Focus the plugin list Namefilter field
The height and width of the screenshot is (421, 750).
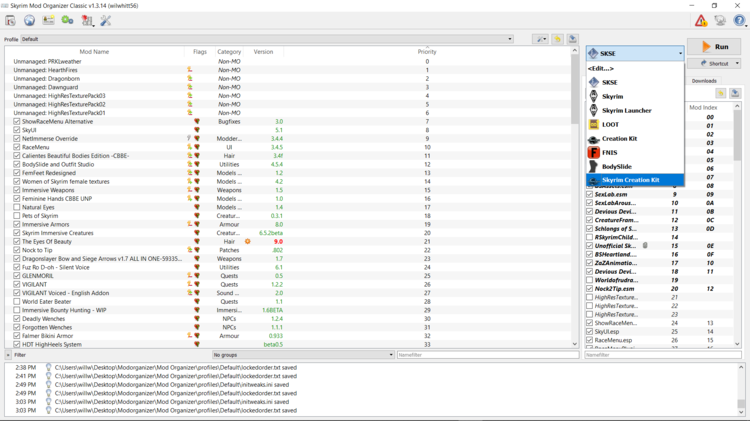663,355
